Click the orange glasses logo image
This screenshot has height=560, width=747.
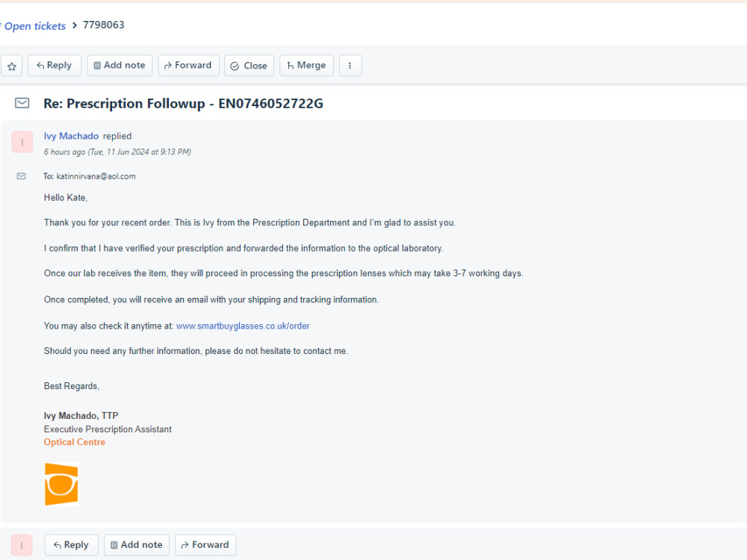(61, 484)
